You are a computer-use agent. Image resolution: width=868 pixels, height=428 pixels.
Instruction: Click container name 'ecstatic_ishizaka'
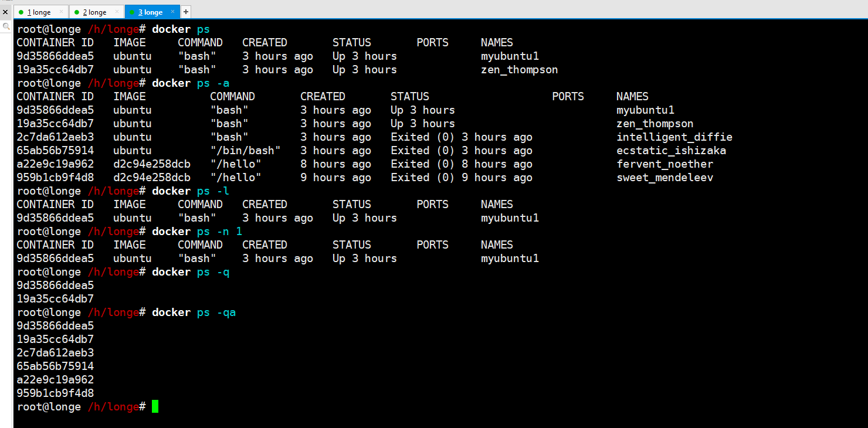pos(672,151)
